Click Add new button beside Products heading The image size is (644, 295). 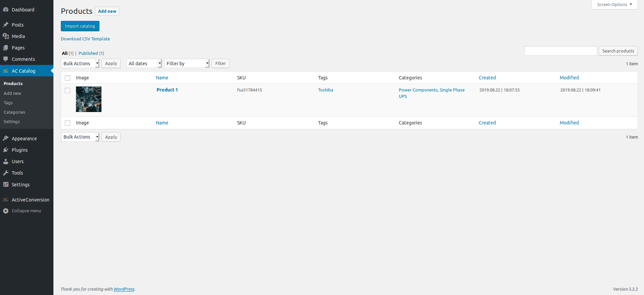point(107,11)
